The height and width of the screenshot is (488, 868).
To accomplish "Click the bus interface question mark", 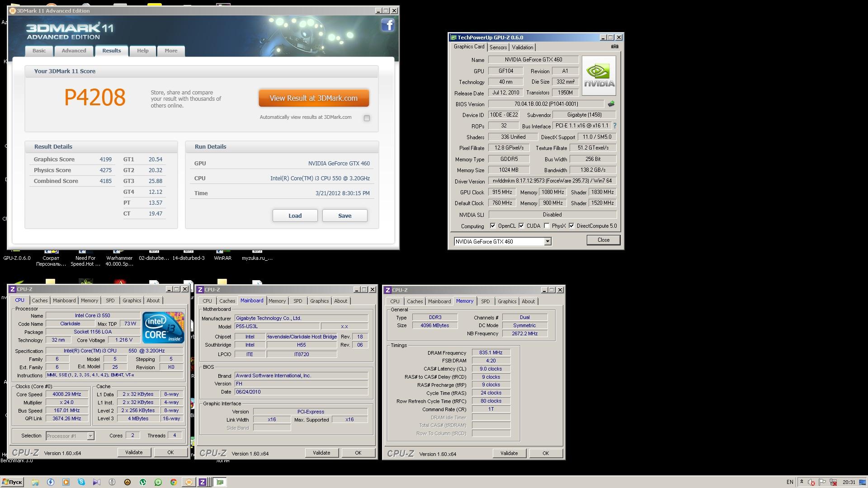I will tap(614, 126).
